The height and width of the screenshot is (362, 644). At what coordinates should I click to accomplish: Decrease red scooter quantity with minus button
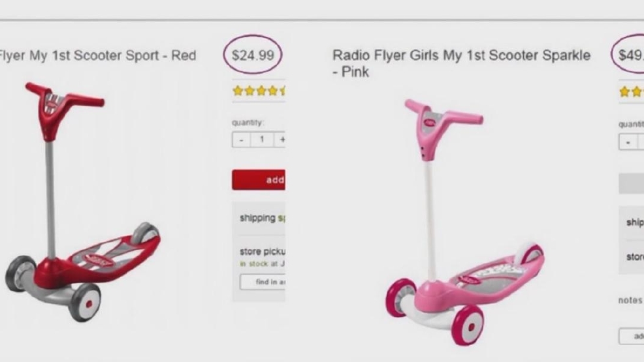(x=241, y=140)
